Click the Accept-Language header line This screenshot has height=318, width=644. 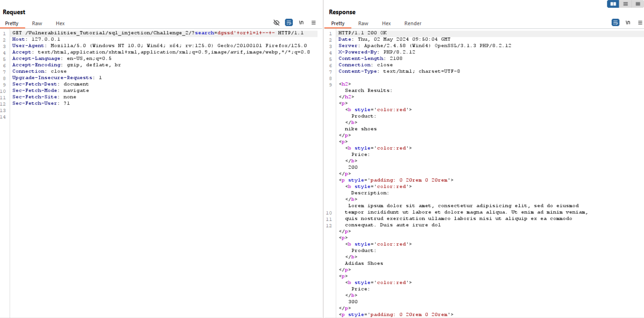tap(62, 59)
